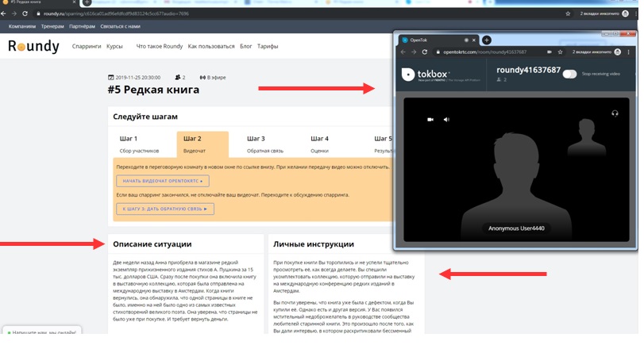Bookmark the OpenTok page with star icon
Viewport: 644px width, 345px height.
(x=560, y=52)
